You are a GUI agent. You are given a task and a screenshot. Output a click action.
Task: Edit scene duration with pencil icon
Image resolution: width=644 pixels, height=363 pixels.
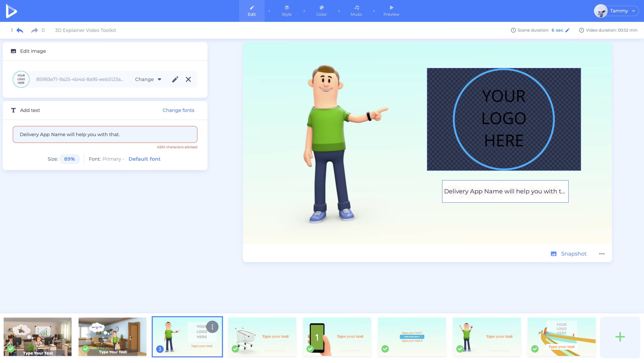pos(568,30)
